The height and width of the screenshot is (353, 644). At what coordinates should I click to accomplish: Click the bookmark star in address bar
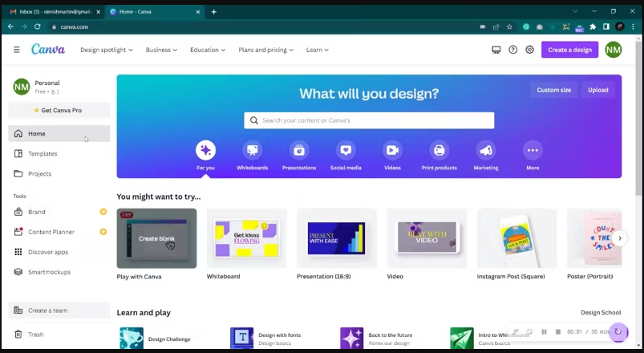(509, 26)
